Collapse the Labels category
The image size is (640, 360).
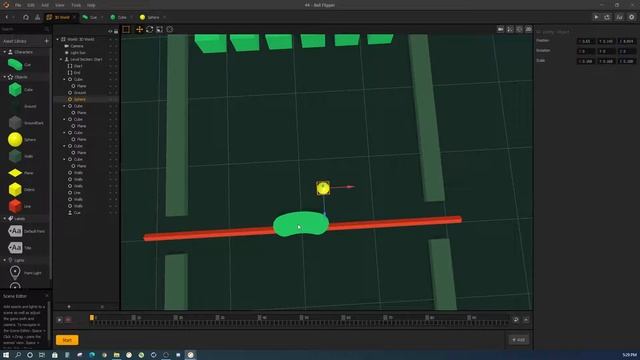(x=4, y=219)
